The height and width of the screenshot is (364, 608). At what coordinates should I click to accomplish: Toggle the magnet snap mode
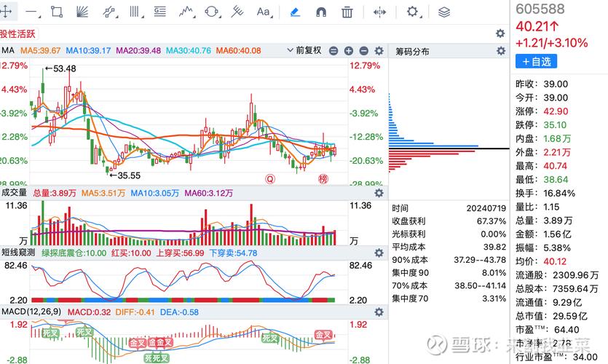[x=320, y=12]
